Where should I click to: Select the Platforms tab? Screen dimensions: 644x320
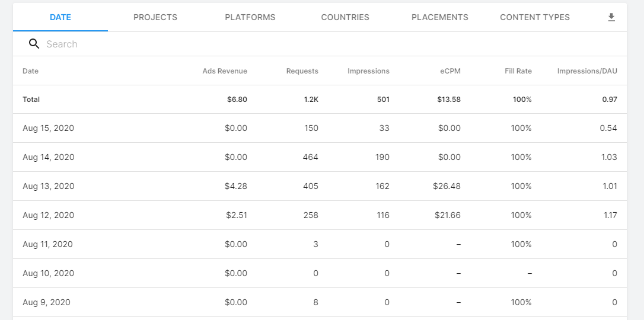pyautogui.click(x=250, y=17)
